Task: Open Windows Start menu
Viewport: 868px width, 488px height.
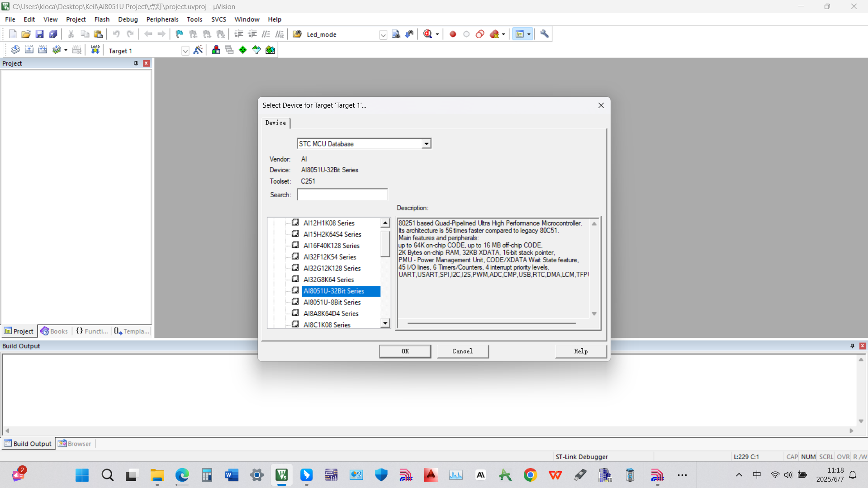Action: (x=82, y=475)
